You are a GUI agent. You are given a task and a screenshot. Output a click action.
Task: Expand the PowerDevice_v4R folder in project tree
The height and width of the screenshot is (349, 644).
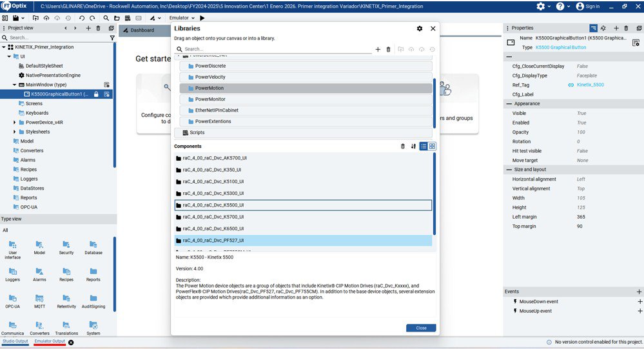(14, 123)
